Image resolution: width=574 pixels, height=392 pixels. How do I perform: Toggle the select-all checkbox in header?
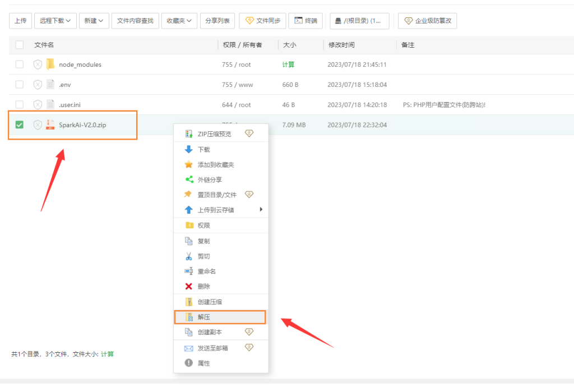tap(20, 45)
